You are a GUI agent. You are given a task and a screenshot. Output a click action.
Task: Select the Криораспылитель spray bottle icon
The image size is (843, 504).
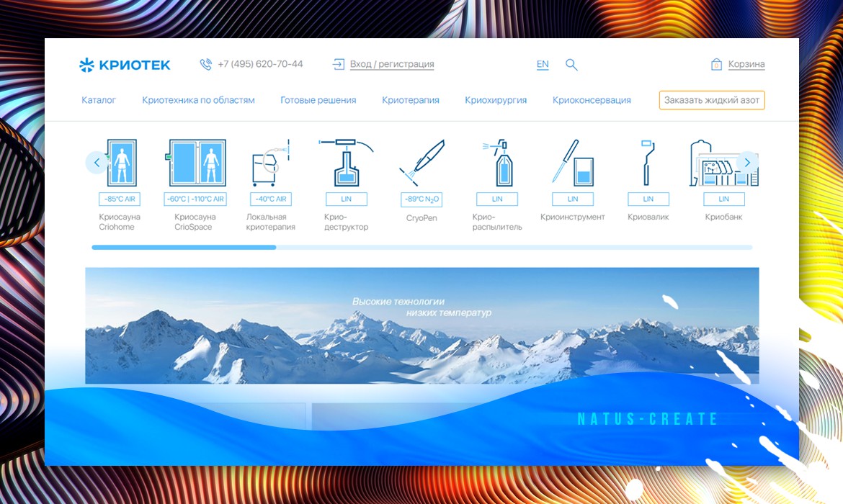pyautogui.click(x=497, y=162)
